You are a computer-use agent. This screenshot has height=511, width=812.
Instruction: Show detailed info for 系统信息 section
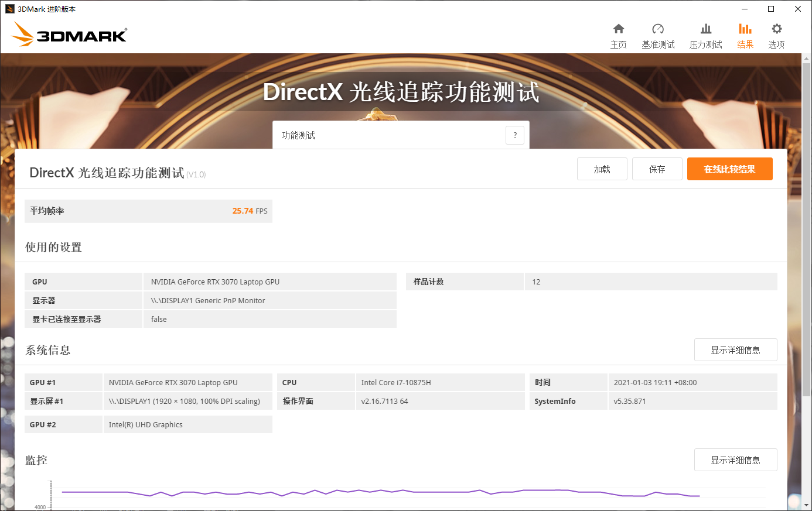pos(735,350)
